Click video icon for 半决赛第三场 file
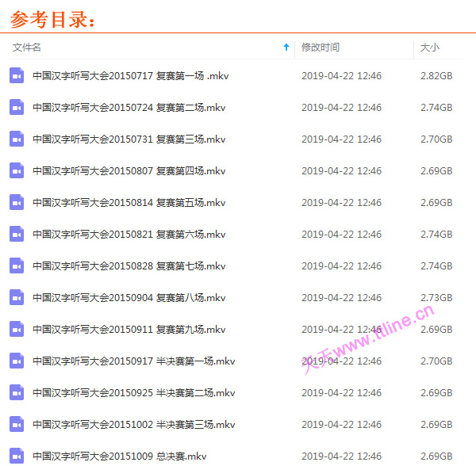 pyautogui.click(x=17, y=425)
